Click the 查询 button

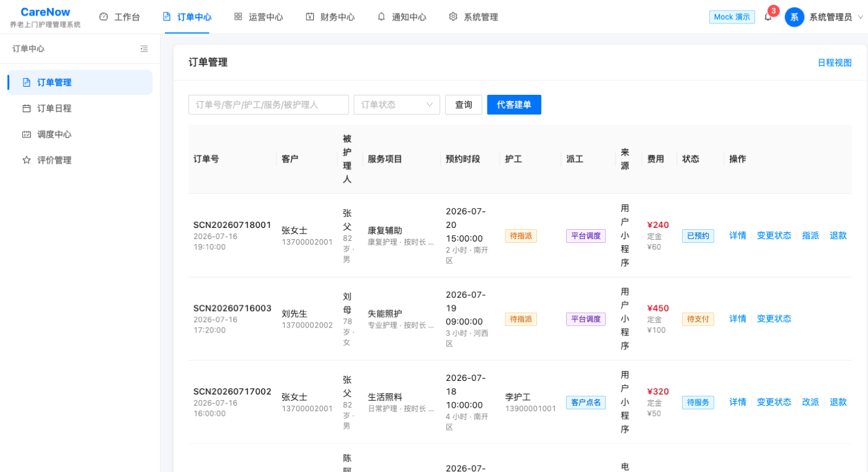click(x=464, y=105)
